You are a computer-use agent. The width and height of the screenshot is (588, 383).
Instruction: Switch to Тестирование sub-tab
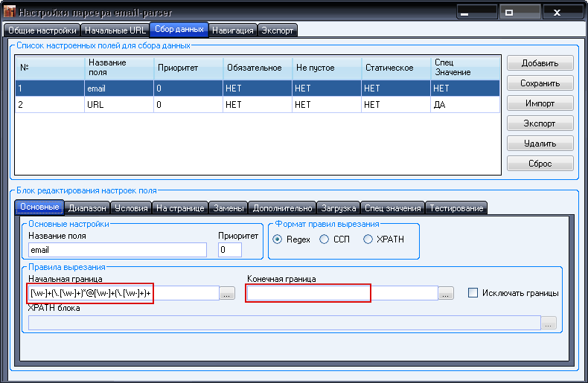[456, 208]
